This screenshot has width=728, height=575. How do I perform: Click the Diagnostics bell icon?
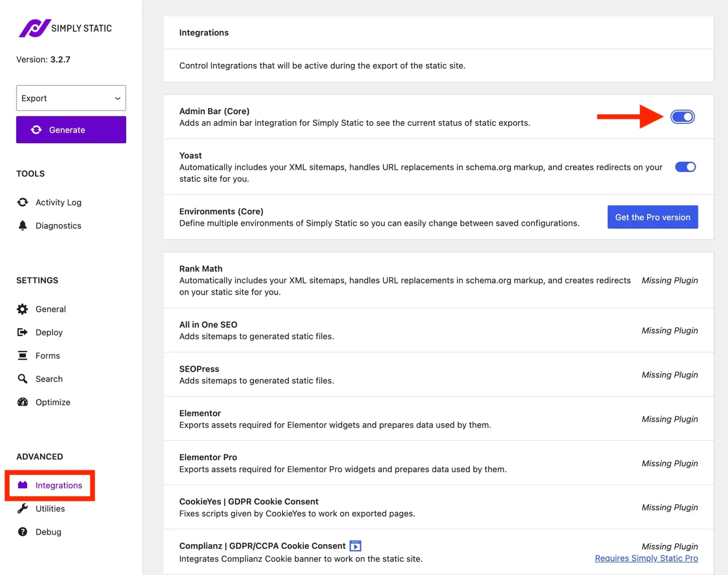[23, 226]
